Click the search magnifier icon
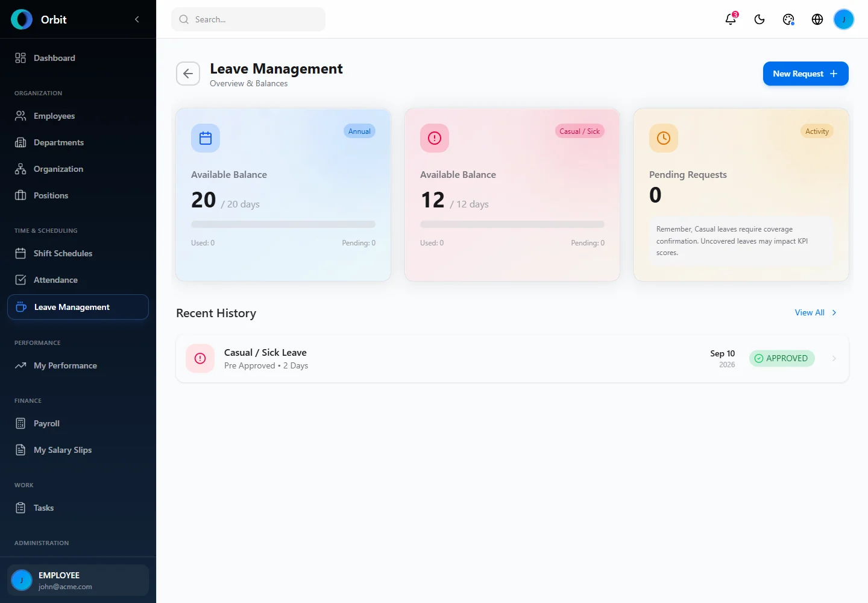 click(184, 19)
